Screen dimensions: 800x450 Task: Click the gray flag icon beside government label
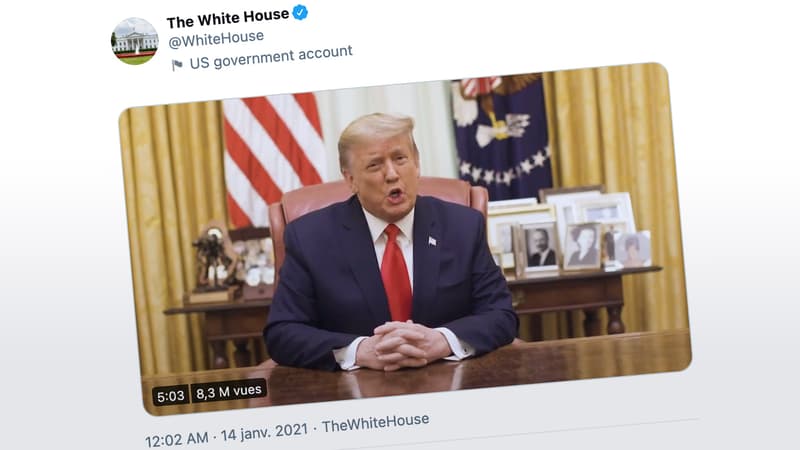(x=177, y=65)
